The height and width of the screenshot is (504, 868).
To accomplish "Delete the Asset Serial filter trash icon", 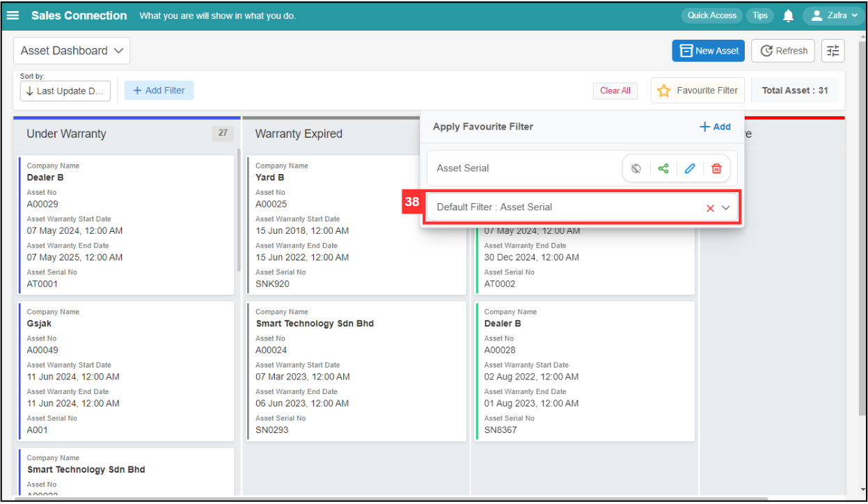I will tap(716, 168).
